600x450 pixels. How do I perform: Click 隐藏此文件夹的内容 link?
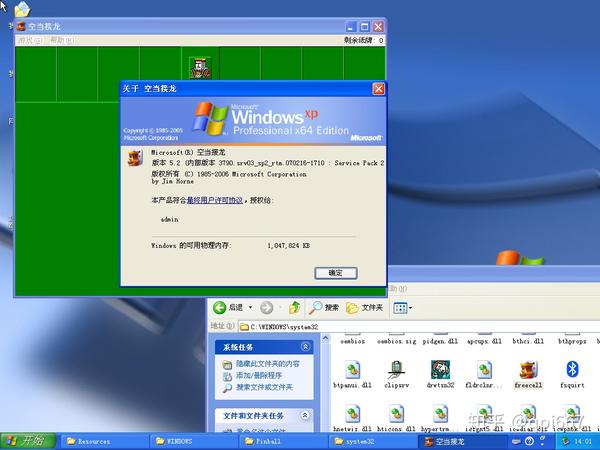click(x=267, y=364)
